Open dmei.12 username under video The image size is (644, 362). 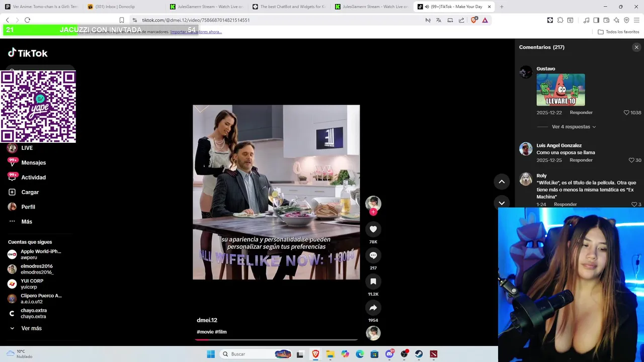(x=207, y=320)
